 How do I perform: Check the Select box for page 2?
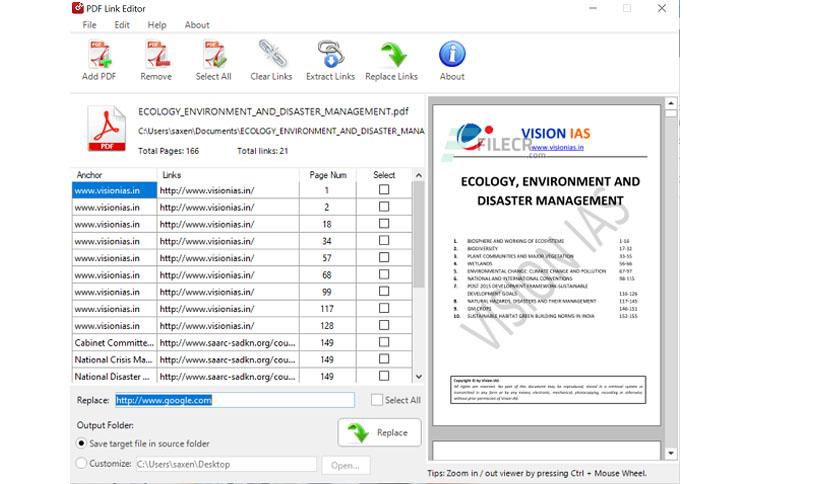click(384, 206)
